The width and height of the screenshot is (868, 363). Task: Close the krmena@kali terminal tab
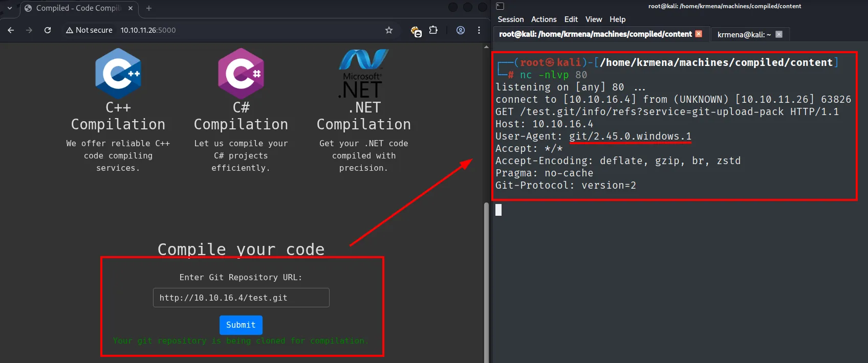tap(779, 34)
